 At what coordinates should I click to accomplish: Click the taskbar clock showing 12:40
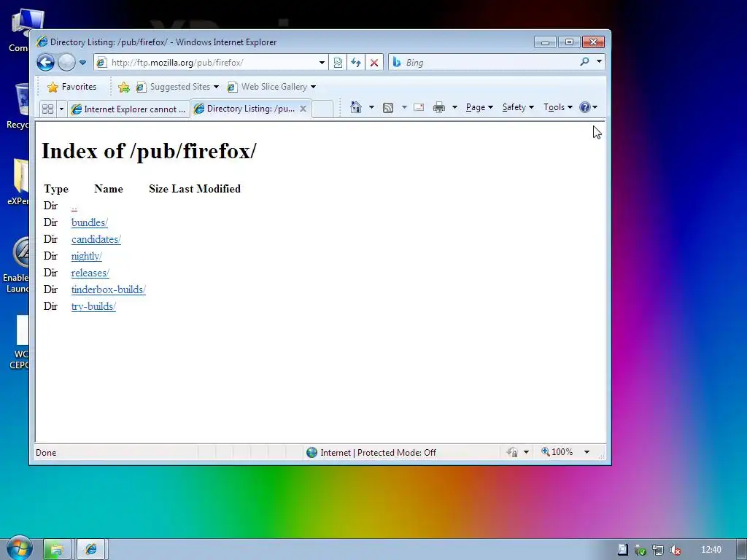(711, 550)
